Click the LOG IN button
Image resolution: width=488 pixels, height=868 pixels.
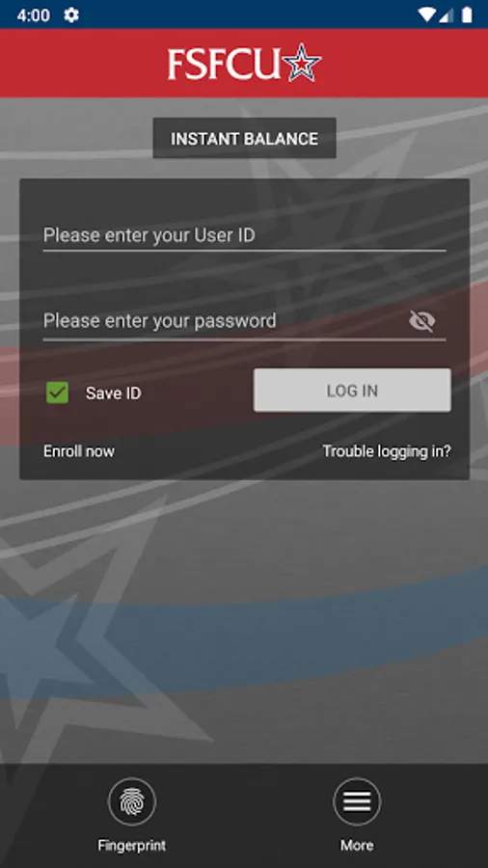352,391
